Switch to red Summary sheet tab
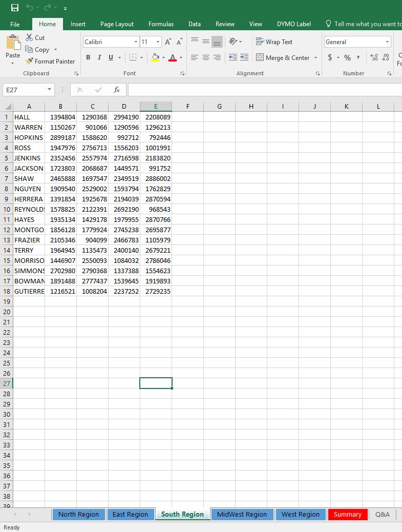Screen dimensions: 402x532 click(347, 515)
